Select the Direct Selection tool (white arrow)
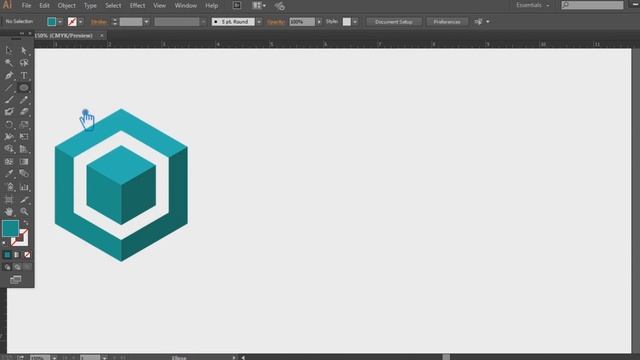The height and width of the screenshot is (360, 640). [24, 50]
